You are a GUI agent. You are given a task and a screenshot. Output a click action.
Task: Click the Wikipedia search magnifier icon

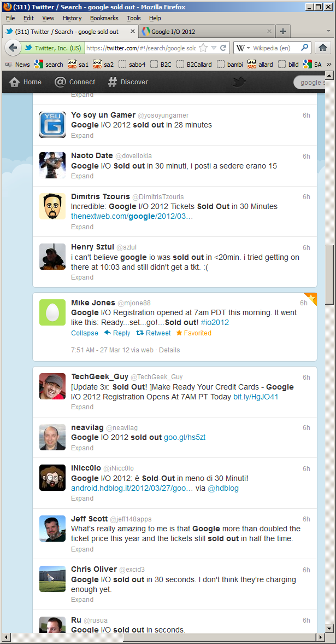(304, 48)
